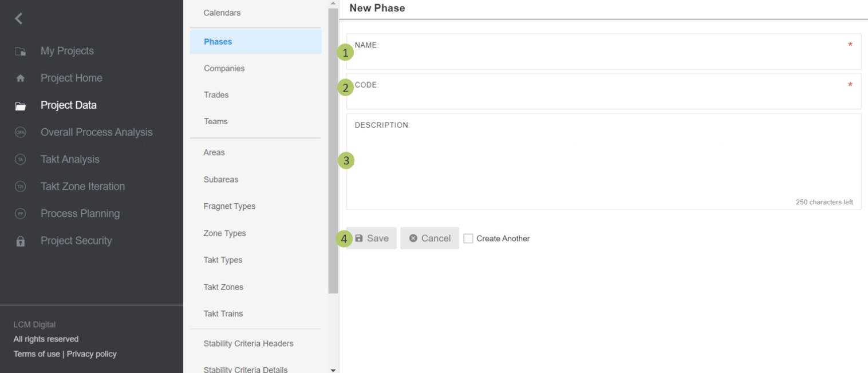Open Companies in the data list
Viewport: 868px width, 373px height.
click(x=224, y=68)
